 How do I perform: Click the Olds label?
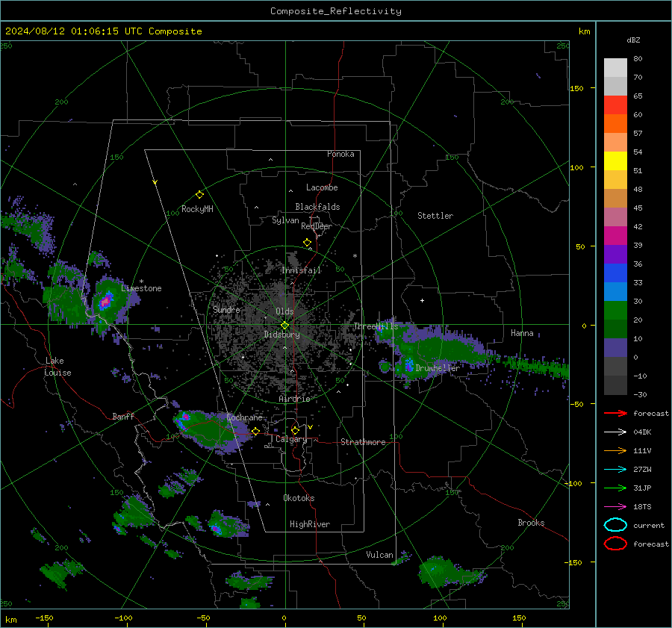tap(284, 311)
